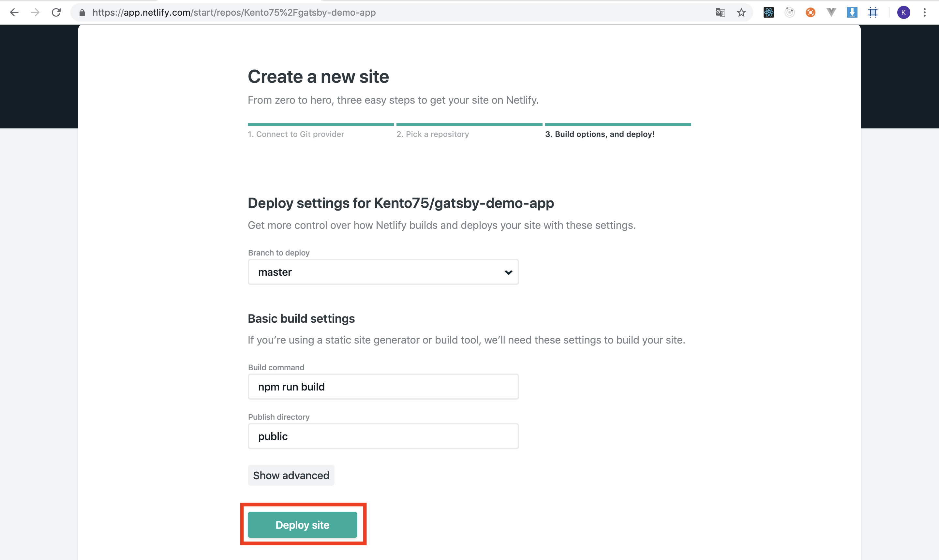Open the Chrome three-dot menu
This screenshot has height=560, width=939.
coord(925,12)
